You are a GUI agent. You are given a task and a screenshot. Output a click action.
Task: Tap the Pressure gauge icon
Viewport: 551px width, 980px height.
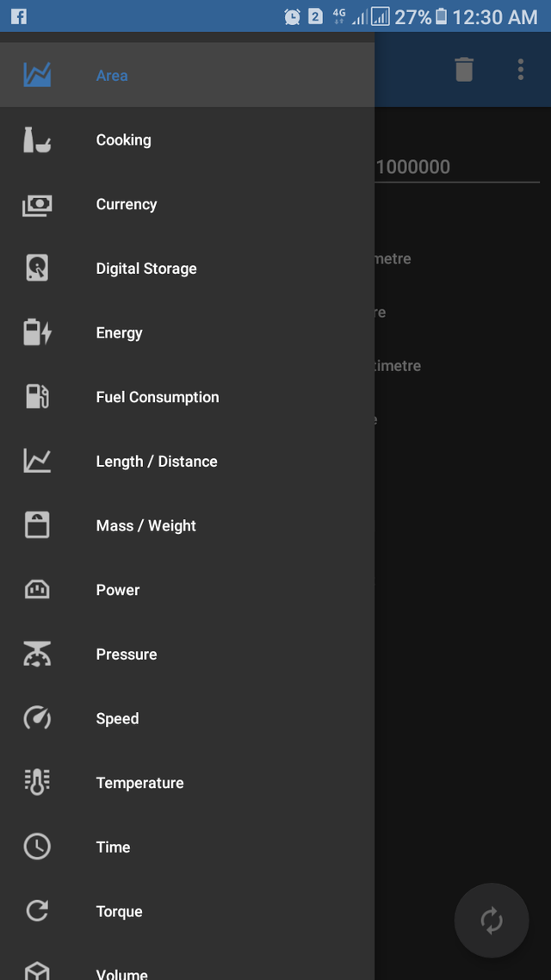pyautogui.click(x=37, y=654)
